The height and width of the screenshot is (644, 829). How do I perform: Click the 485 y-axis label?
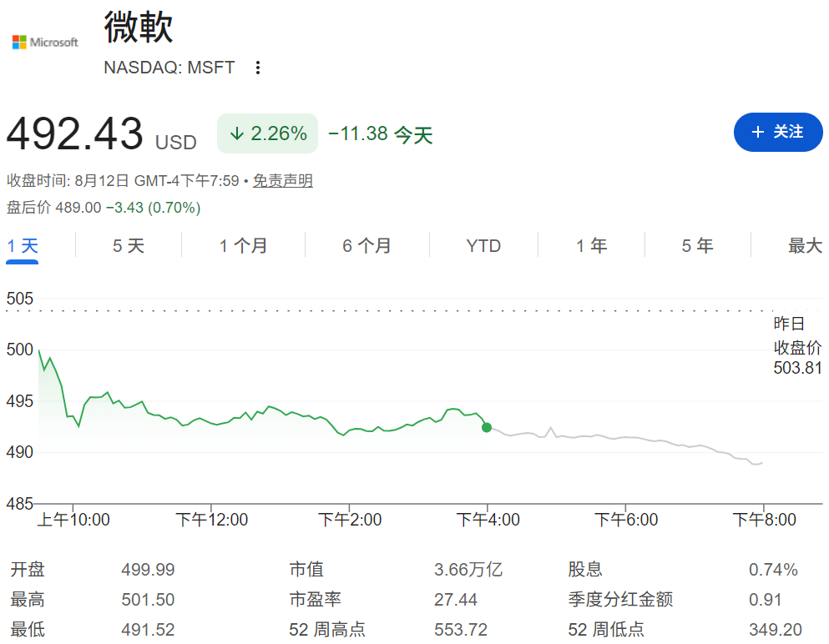[19, 504]
